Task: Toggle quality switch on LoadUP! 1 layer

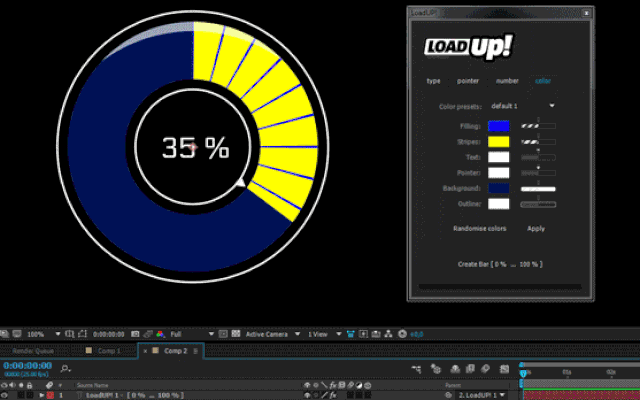Action: coord(324,395)
